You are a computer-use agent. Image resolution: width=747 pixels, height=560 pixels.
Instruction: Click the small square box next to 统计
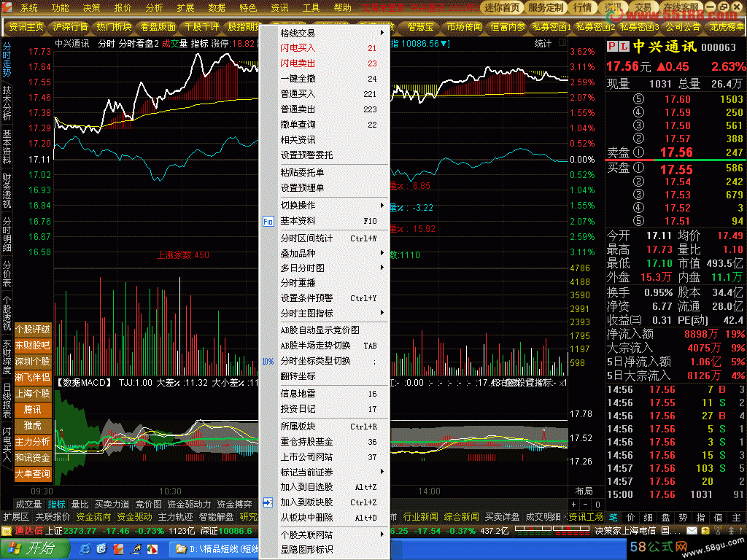[562, 43]
